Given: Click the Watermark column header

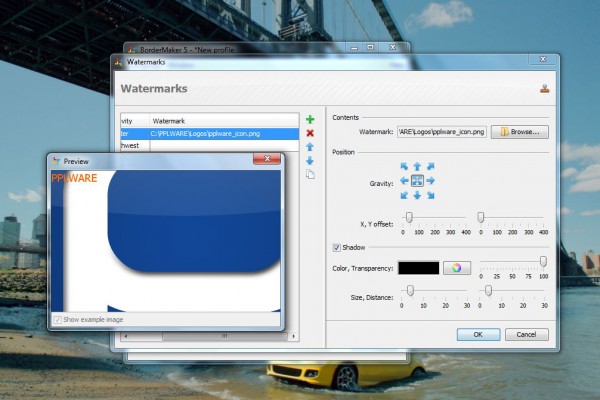Looking at the screenshot, I should tap(224, 121).
